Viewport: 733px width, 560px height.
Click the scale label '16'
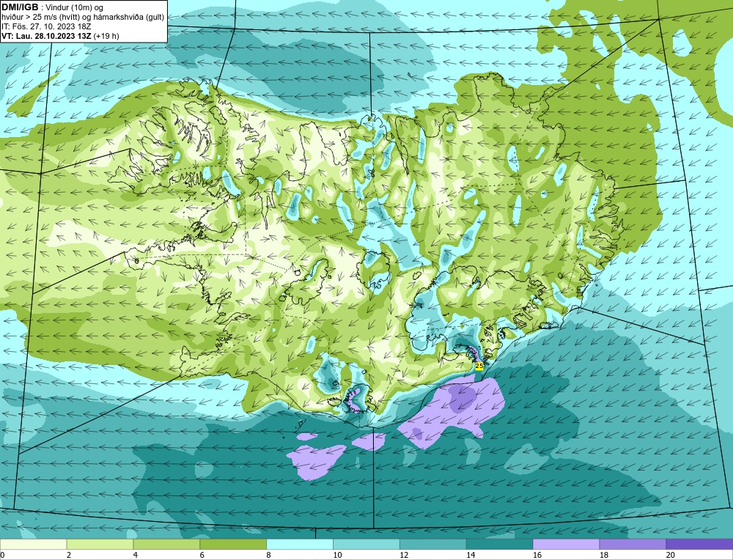[x=537, y=555]
